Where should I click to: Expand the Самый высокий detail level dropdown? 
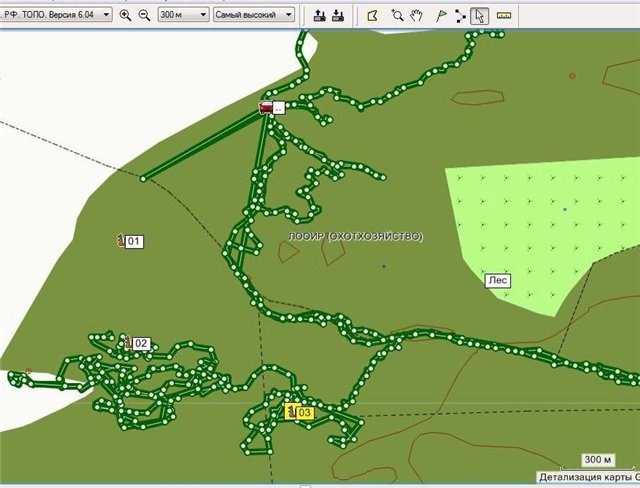click(x=254, y=15)
